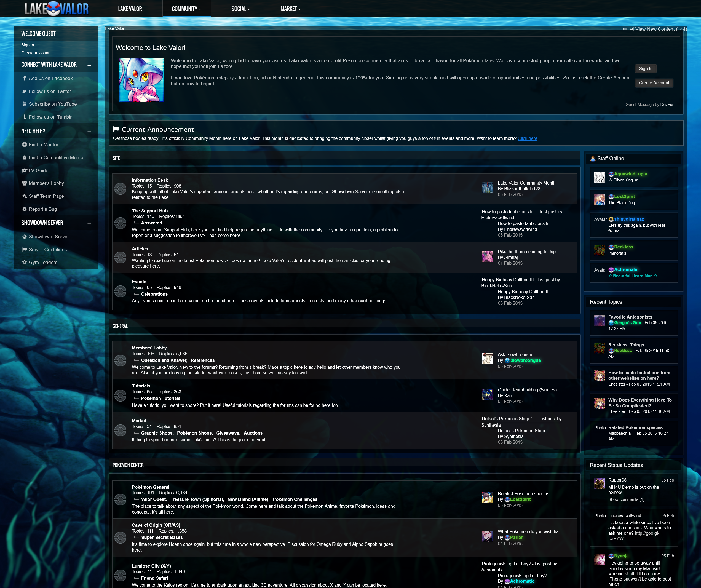The width and height of the screenshot is (701, 588).
Task: Click the Twitter bird icon
Action: coord(24,92)
